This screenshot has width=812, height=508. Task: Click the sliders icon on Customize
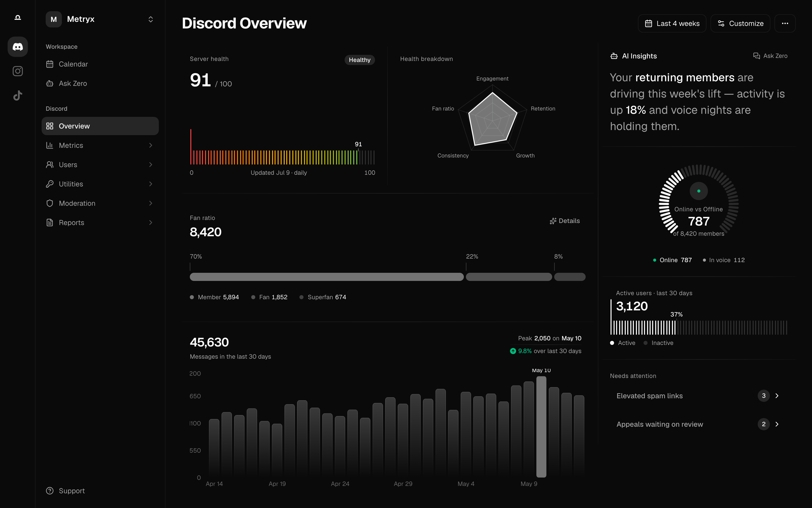tap(721, 24)
